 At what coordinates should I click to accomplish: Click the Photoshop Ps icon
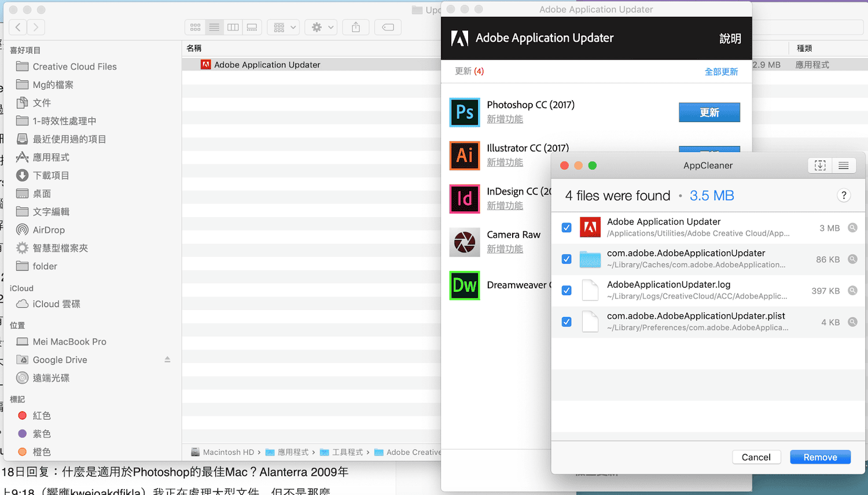(x=465, y=112)
